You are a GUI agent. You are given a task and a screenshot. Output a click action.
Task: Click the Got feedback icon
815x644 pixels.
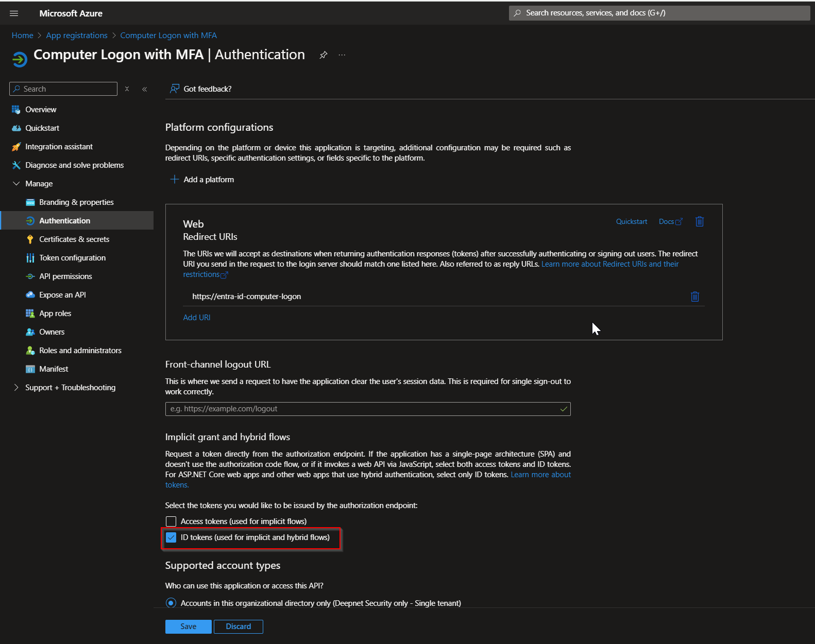[x=175, y=89]
